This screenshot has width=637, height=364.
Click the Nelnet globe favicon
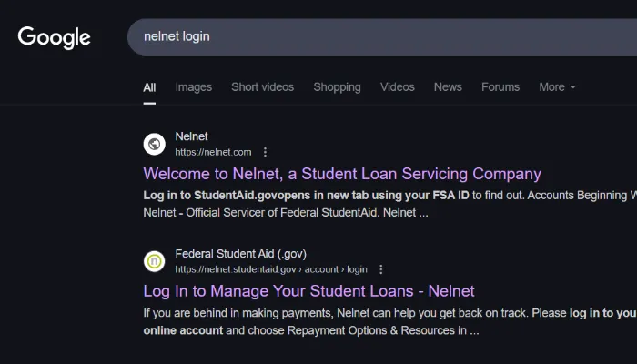point(155,144)
